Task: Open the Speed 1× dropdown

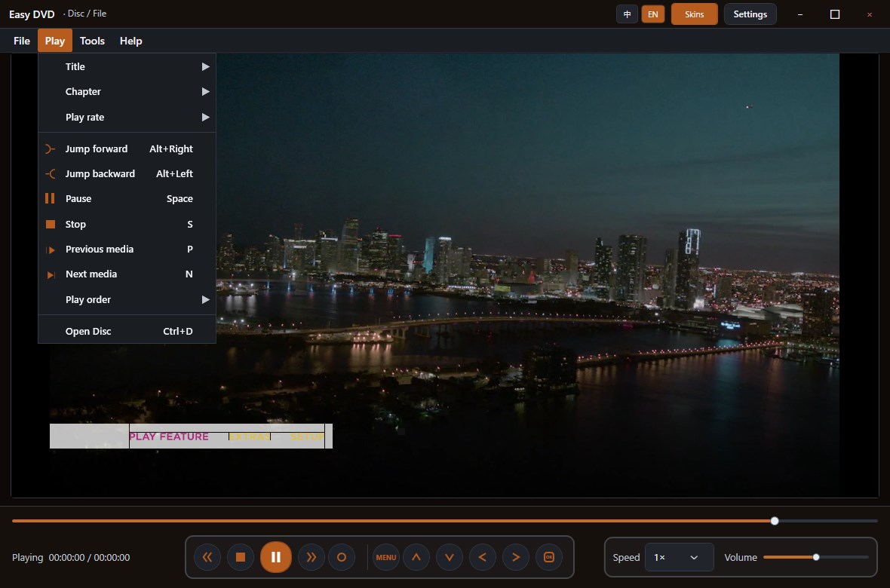Action: 680,557
